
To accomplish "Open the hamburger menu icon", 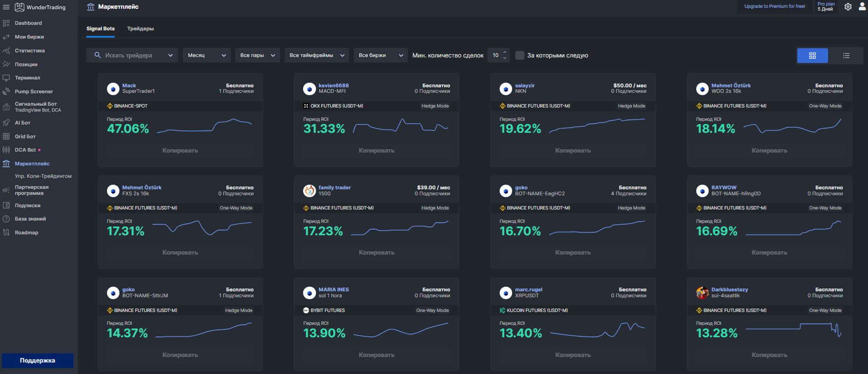I will click(x=6, y=7).
